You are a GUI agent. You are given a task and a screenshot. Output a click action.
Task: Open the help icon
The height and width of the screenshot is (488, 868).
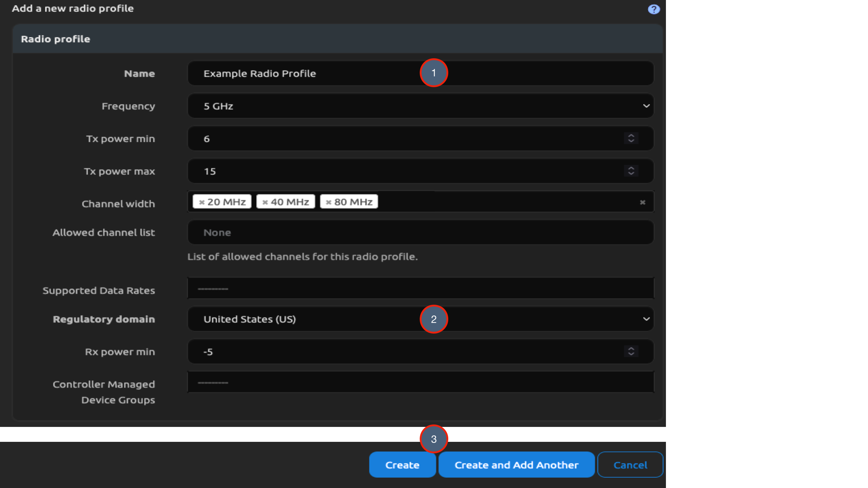654,9
